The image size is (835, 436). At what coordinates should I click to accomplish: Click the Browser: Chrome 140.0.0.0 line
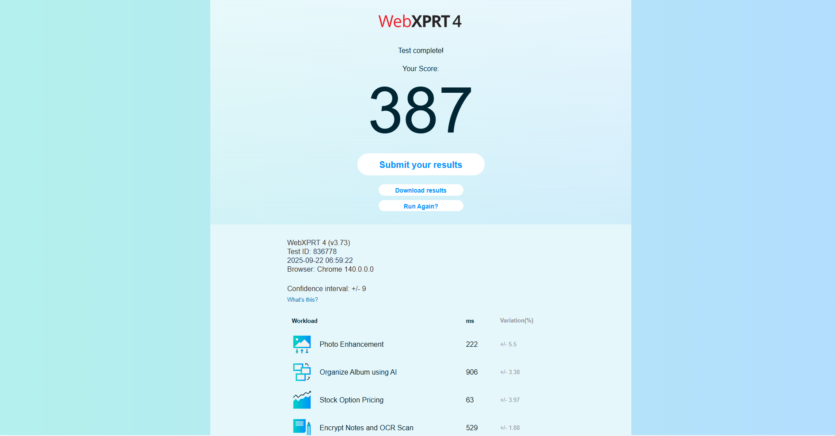[x=330, y=269]
